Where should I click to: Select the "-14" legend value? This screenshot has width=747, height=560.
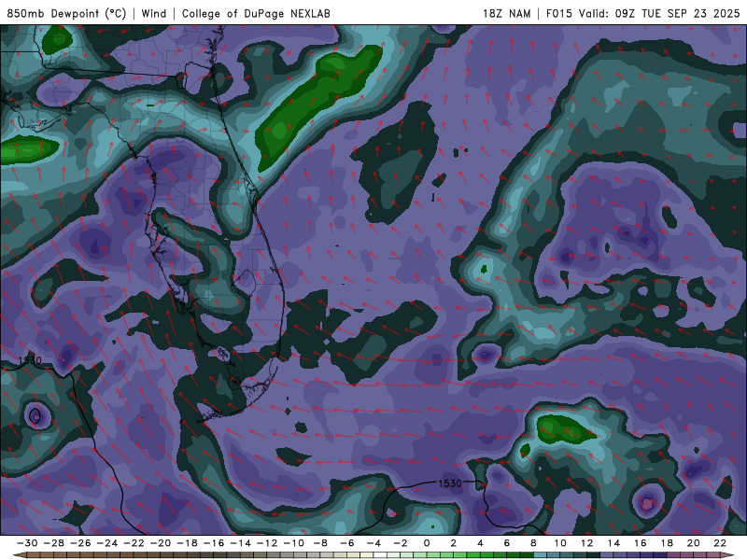click(241, 543)
